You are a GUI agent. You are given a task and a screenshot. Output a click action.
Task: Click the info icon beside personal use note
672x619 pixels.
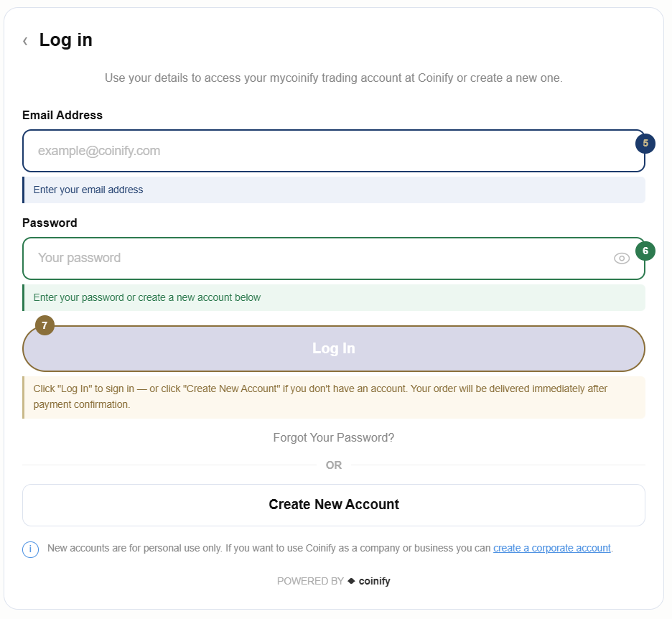pos(30,549)
